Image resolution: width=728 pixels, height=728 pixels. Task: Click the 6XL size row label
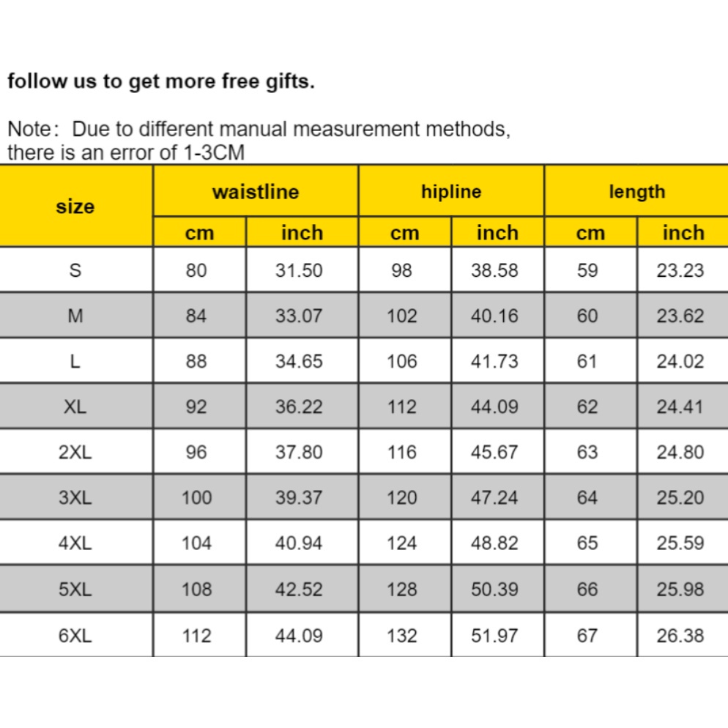pyautogui.click(x=75, y=635)
